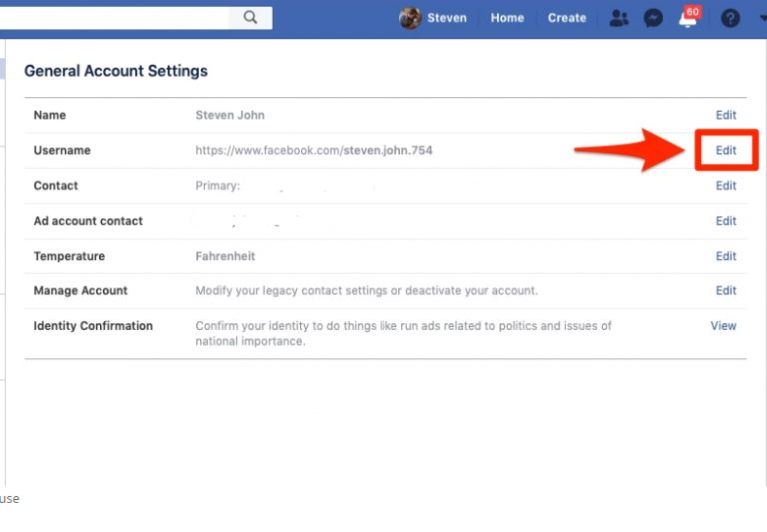The width and height of the screenshot is (767, 532).
Task: Click the Identity Confirmation label
Action: pos(93,326)
